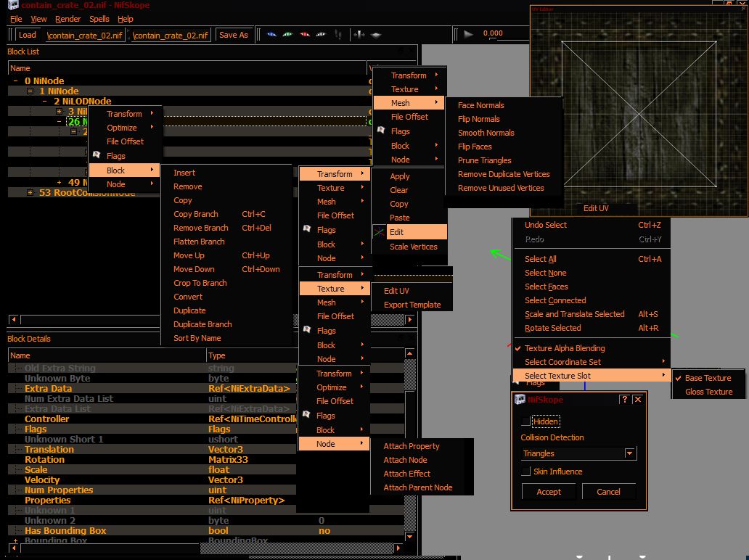Screen dimensions: 749x560
Task: Click the grey footprints icon in the toolbar
Action: [x=338, y=34]
